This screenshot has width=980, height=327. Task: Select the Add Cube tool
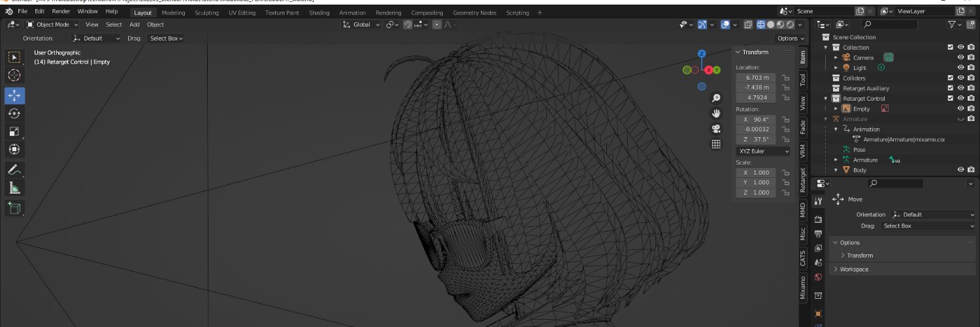pyautogui.click(x=14, y=209)
